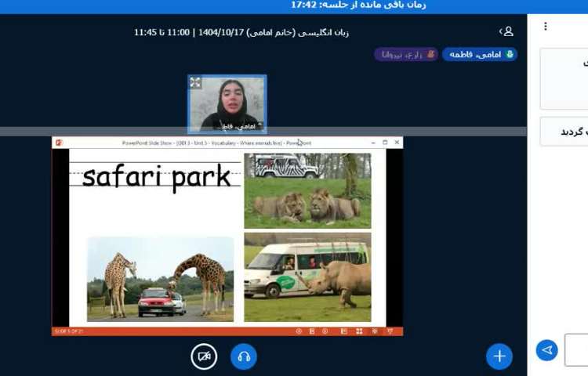Open the participants list icon

(x=506, y=31)
